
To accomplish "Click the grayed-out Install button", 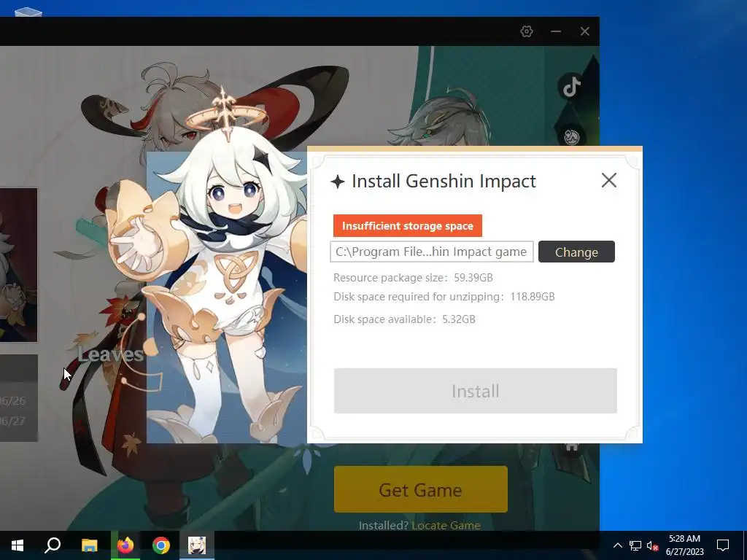I will click(x=476, y=391).
